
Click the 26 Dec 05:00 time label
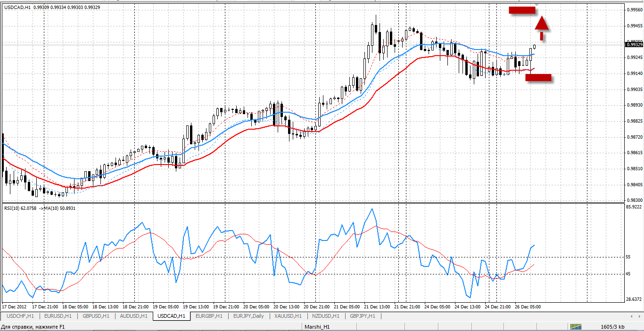[x=528, y=306]
